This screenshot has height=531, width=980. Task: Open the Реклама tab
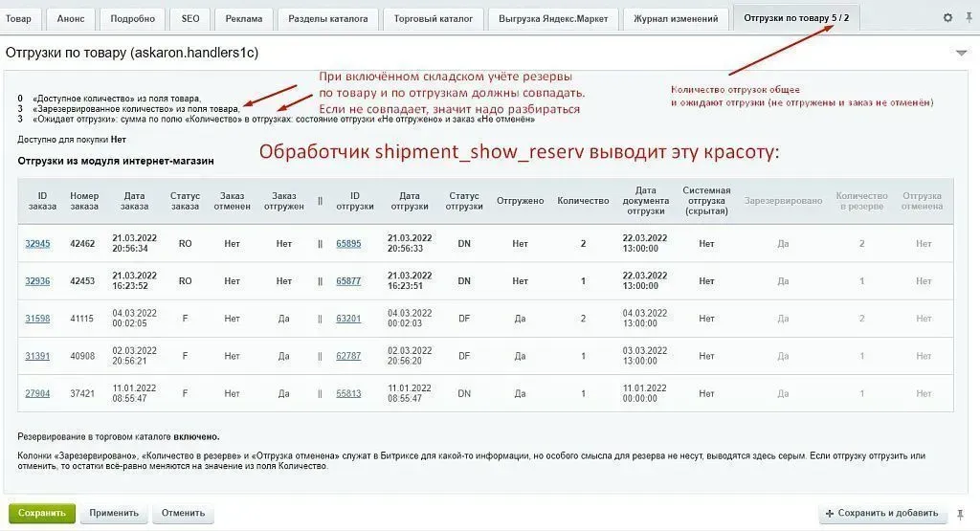(244, 19)
